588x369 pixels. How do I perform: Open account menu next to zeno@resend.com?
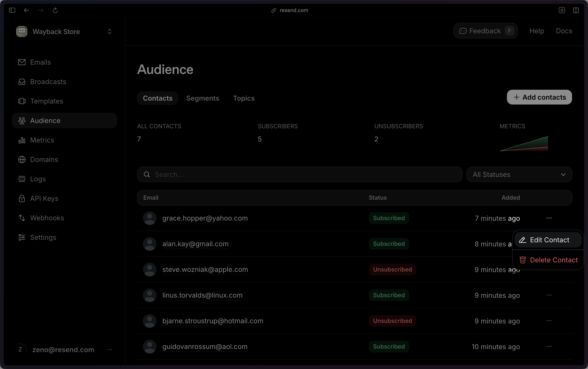tap(110, 350)
